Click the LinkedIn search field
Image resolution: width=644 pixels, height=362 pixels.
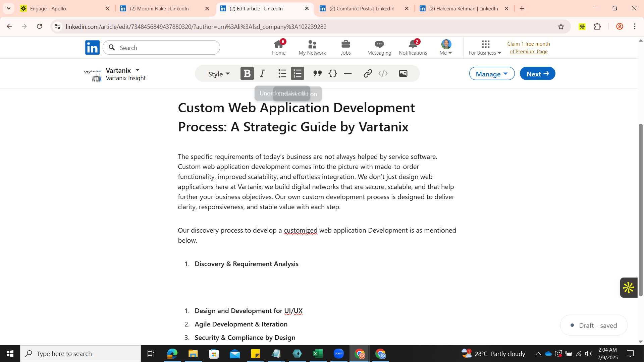click(161, 48)
